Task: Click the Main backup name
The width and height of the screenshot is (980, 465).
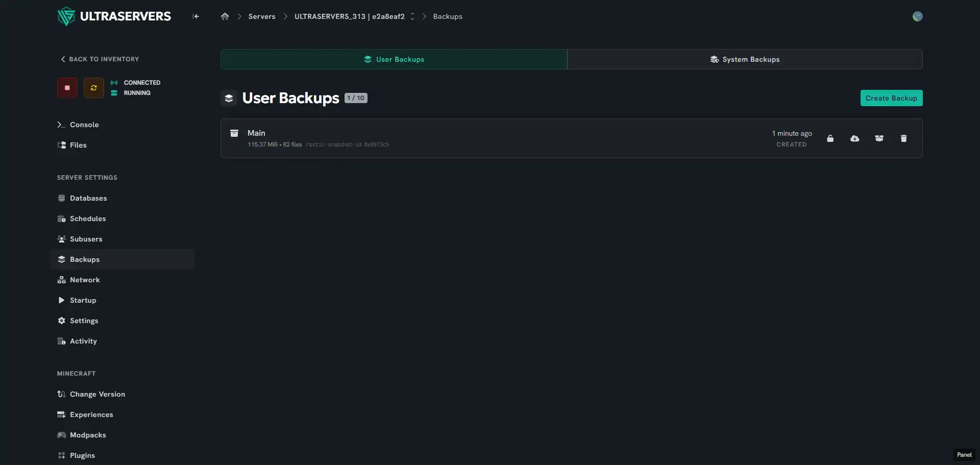Action: pyautogui.click(x=256, y=133)
